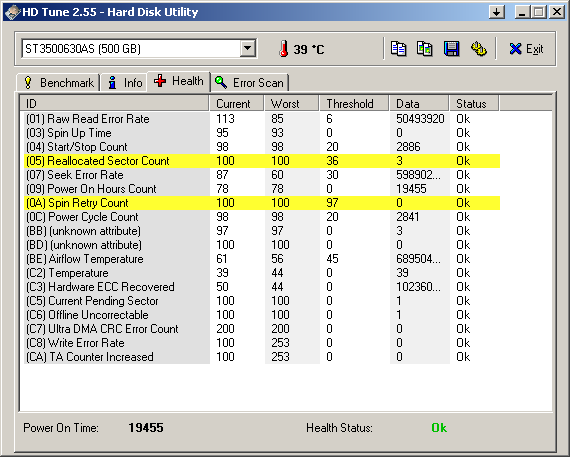Select the Start/Stop Count row
Viewport: 570px width, 457px height.
pyautogui.click(x=262, y=147)
